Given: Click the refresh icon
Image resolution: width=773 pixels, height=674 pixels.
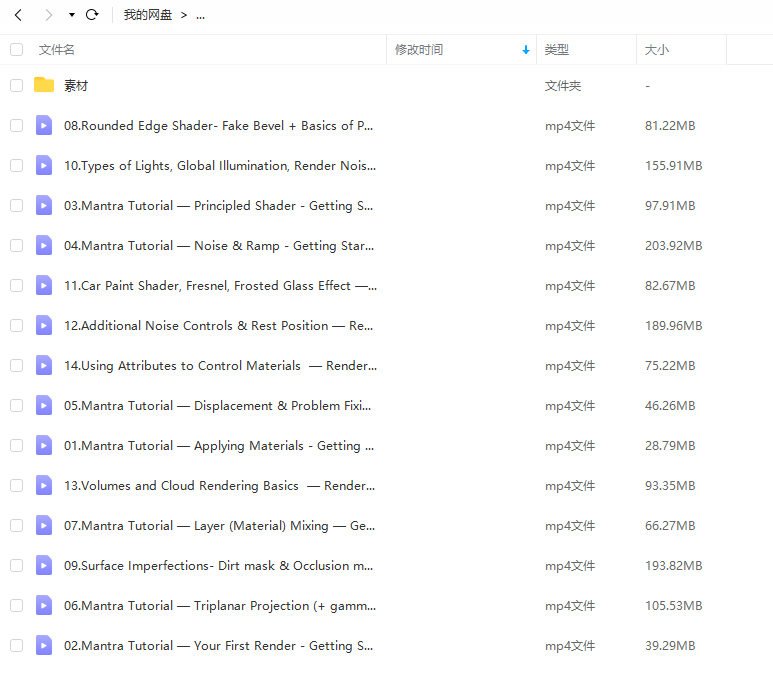Looking at the screenshot, I should click(92, 15).
